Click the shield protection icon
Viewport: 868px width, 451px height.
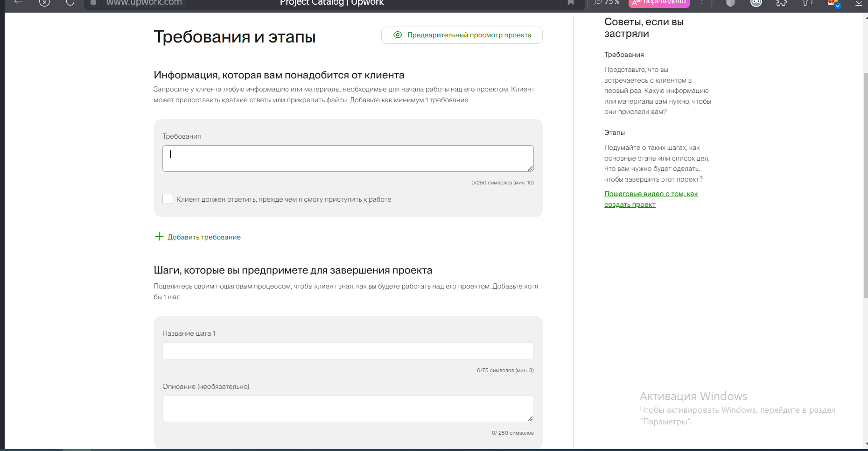[x=731, y=3]
